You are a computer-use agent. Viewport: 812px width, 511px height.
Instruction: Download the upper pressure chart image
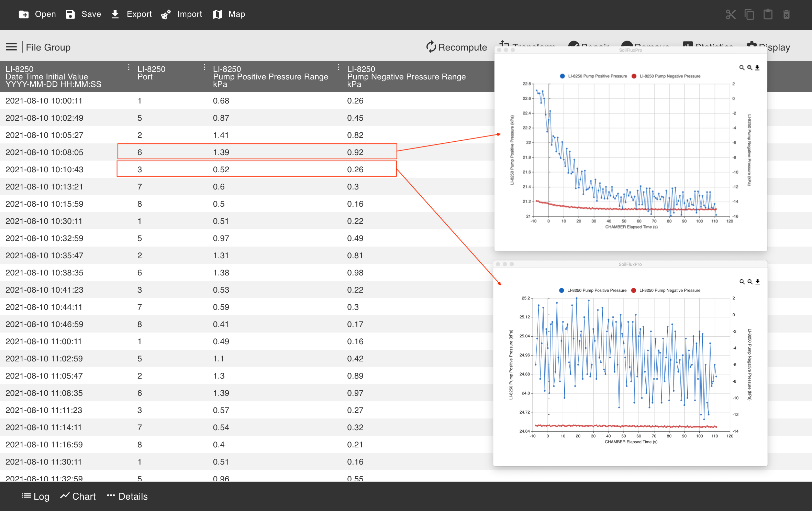757,68
